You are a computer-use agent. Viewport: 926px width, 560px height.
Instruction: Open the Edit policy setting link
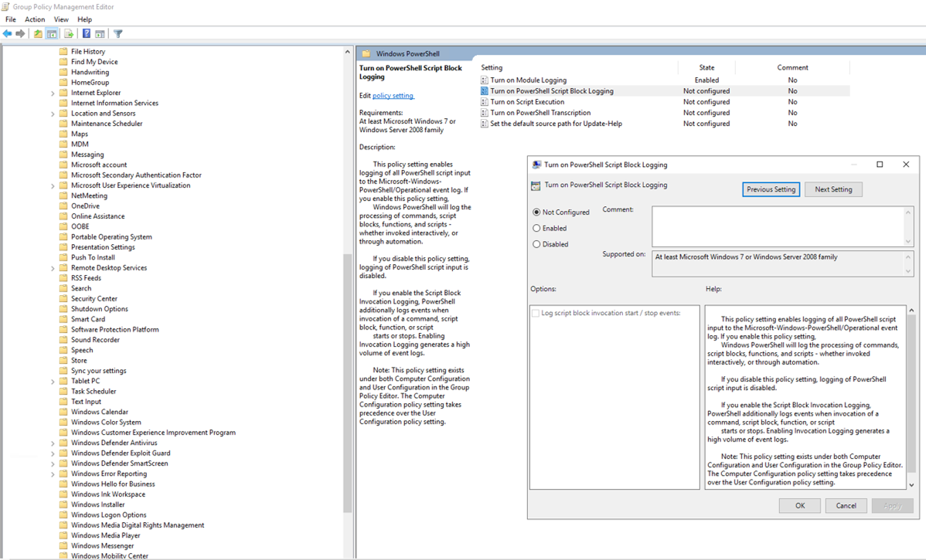[x=393, y=96]
